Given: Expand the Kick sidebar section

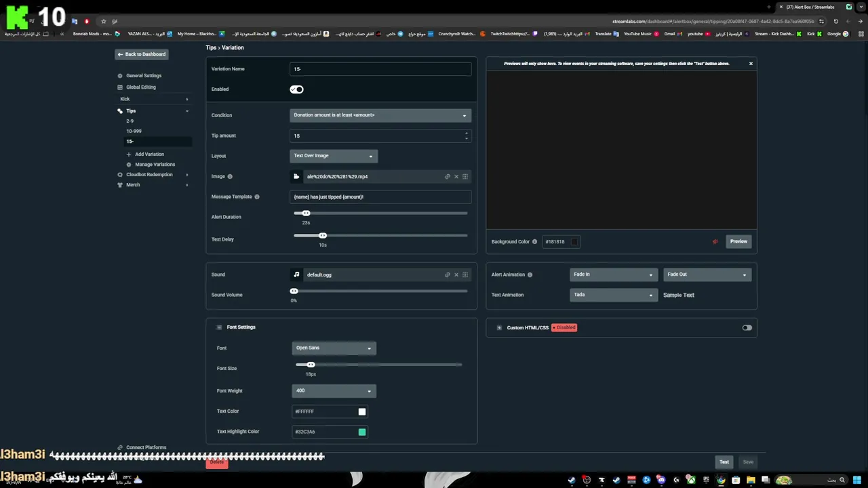Looking at the screenshot, I should pyautogui.click(x=187, y=99).
